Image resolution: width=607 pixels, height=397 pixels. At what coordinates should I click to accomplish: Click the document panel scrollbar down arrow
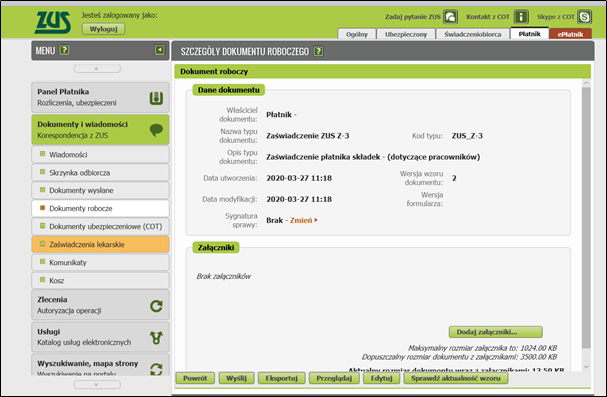(x=586, y=366)
